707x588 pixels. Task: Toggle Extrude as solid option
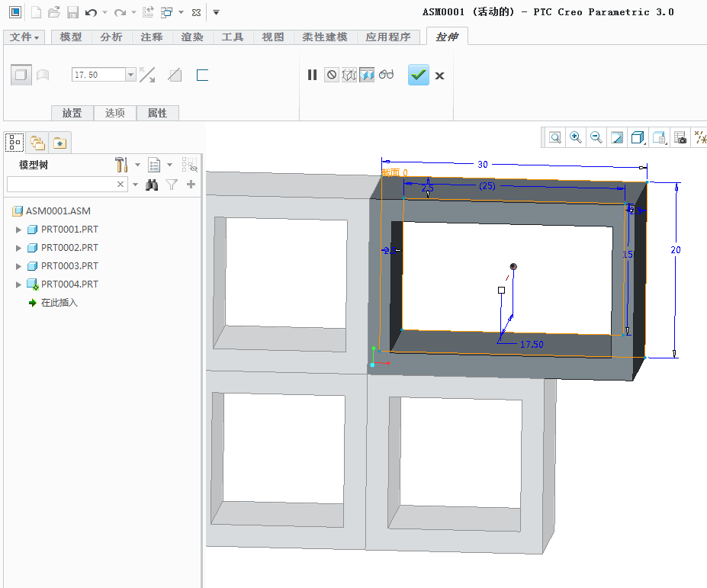coord(21,75)
